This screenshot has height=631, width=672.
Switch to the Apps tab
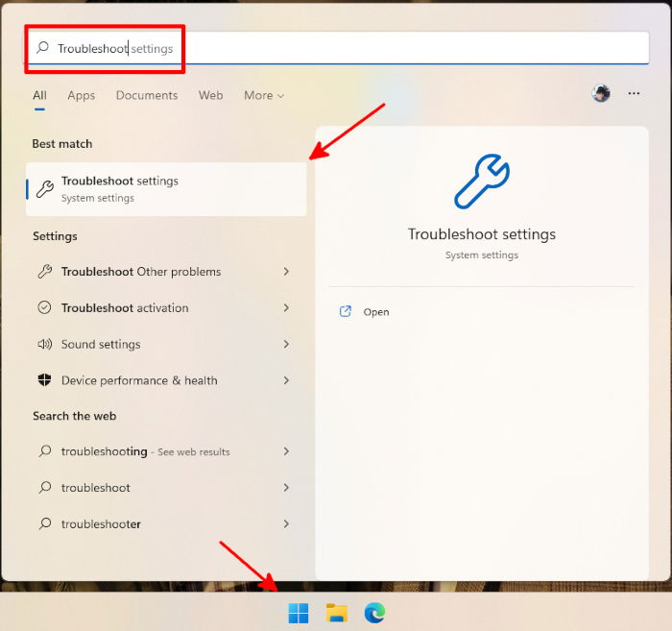point(81,95)
